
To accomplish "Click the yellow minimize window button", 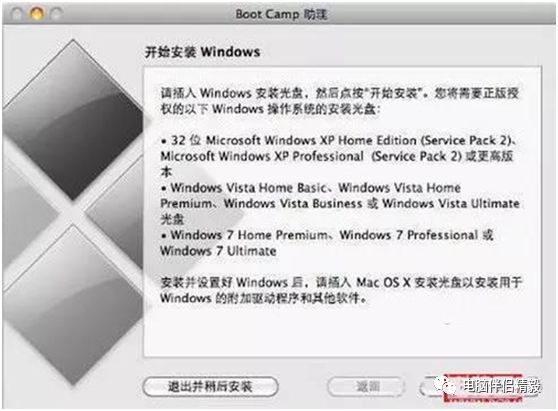I will [x=37, y=14].
